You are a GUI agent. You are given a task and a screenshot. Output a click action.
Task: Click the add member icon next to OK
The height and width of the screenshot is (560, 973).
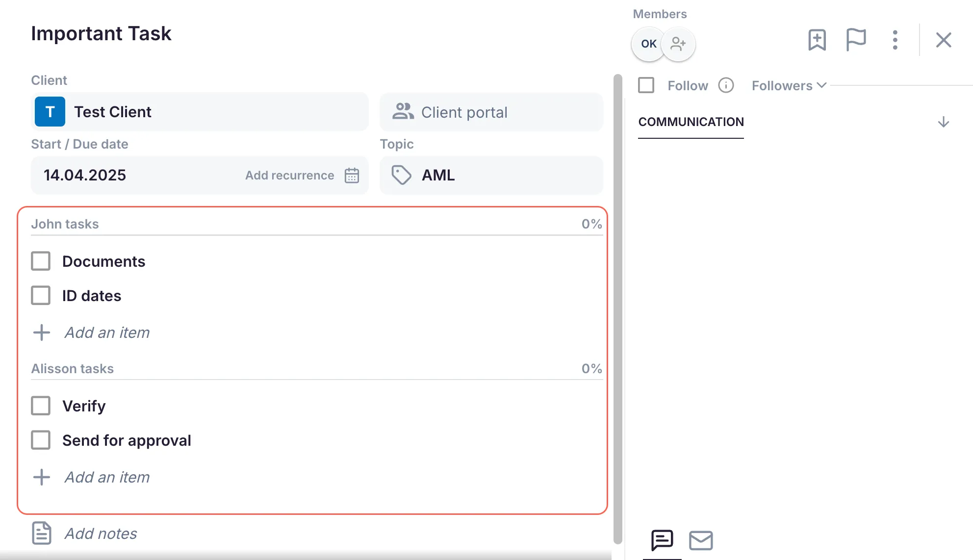click(x=679, y=44)
